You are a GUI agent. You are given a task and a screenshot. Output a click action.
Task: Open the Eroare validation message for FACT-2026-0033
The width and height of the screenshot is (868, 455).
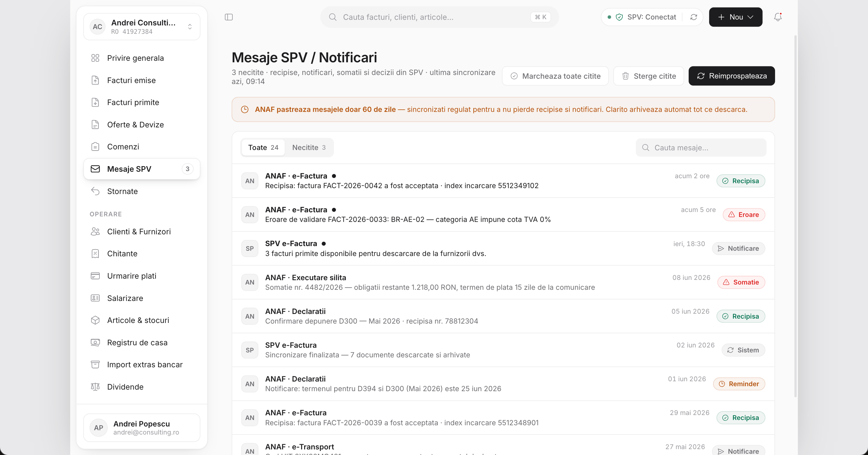[503, 215]
